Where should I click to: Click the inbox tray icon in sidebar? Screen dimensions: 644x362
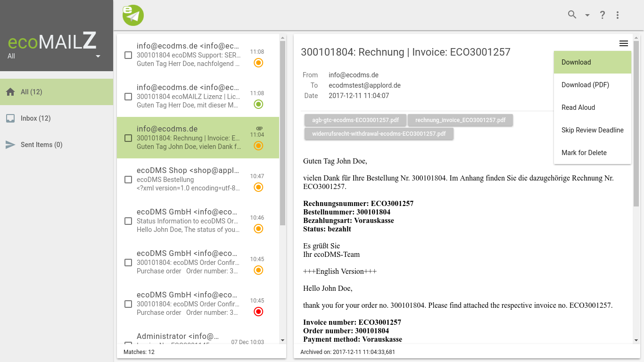(10, 118)
